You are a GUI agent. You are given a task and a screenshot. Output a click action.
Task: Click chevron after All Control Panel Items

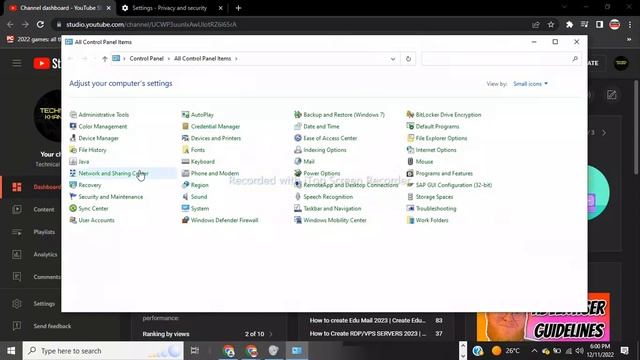(236, 59)
